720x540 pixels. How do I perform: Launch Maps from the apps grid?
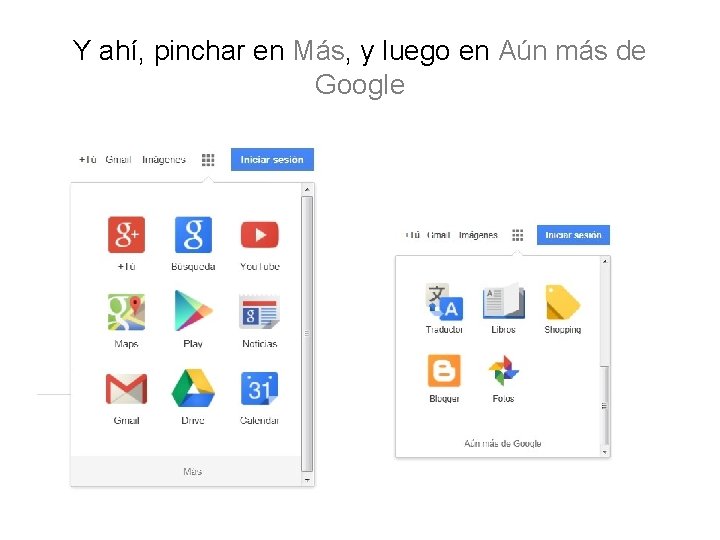point(126,312)
